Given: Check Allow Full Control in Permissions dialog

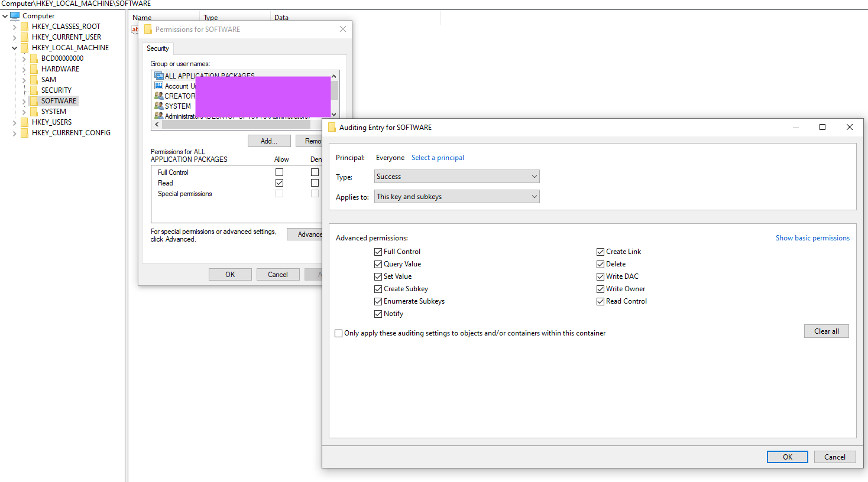Looking at the screenshot, I should (279, 172).
